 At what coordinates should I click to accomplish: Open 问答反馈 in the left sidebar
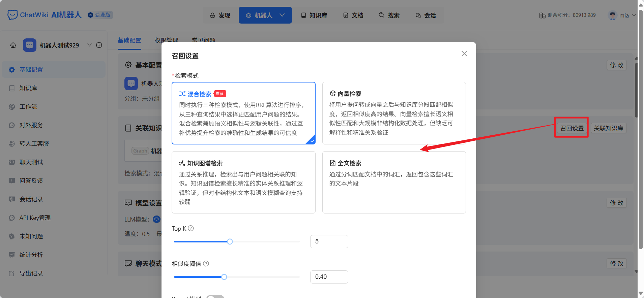pos(54,180)
